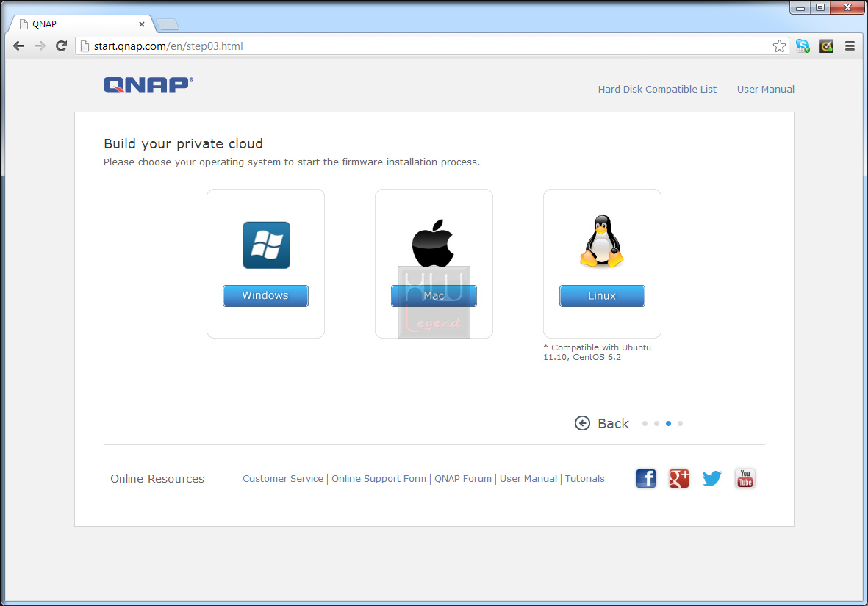This screenshot has width=868, height=606.
Task: Close the QNAP tab
Action: coord(142,24)
